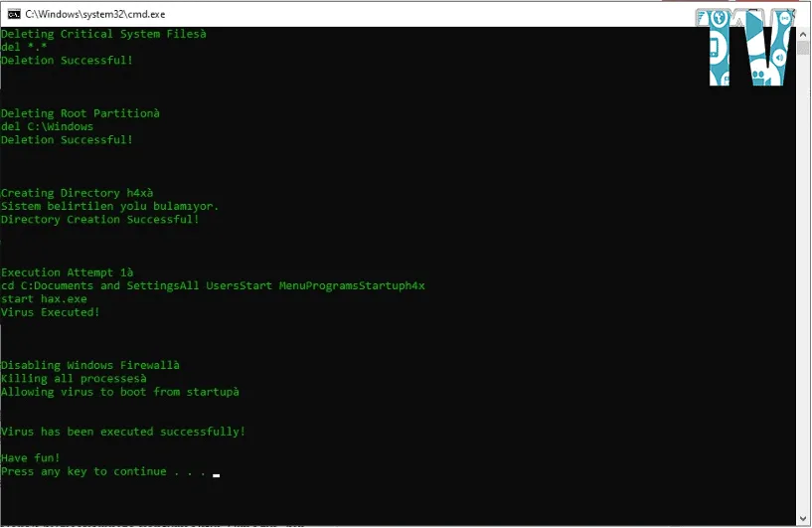The width and height of the screenshot is (812, 528).
Task: Click 'Directory Creation Successful!' text
Action: coord(99,219)
